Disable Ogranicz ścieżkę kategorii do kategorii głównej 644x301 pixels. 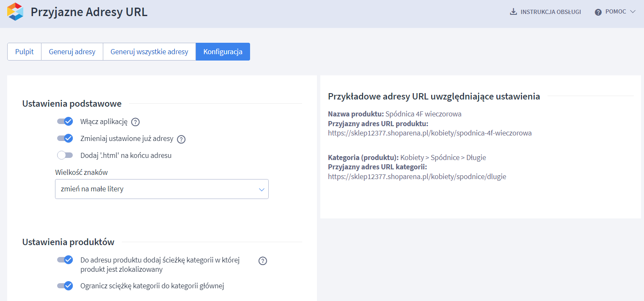click(x=65, y=286)
